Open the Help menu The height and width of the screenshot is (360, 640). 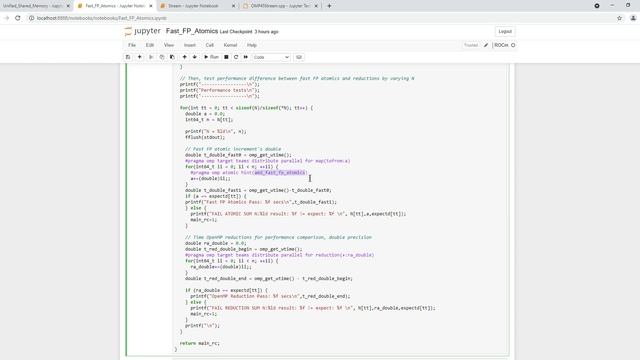[251, 45]
